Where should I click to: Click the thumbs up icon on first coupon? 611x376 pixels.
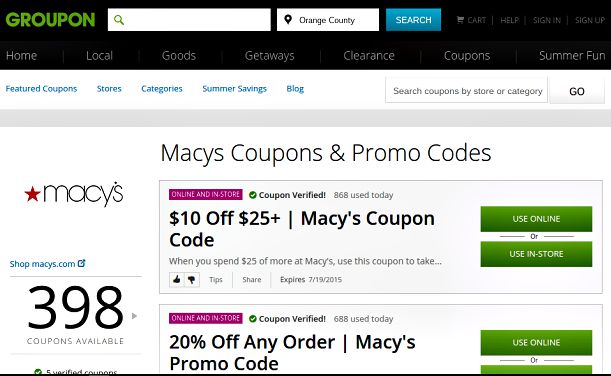tap(177, 279)
